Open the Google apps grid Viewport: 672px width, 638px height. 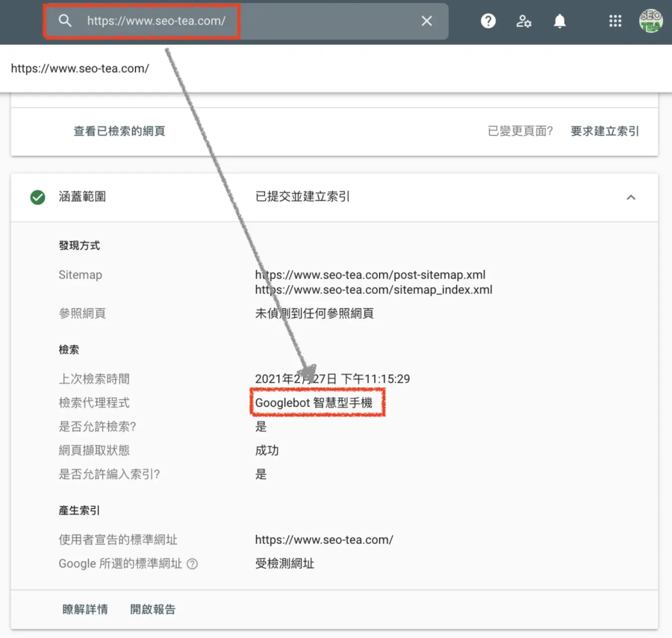point(615,21)
